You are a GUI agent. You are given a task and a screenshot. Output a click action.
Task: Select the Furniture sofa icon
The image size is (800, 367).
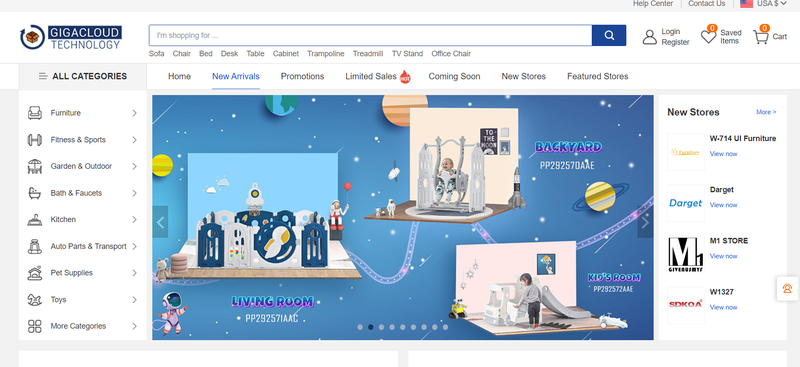pos(35,113)
